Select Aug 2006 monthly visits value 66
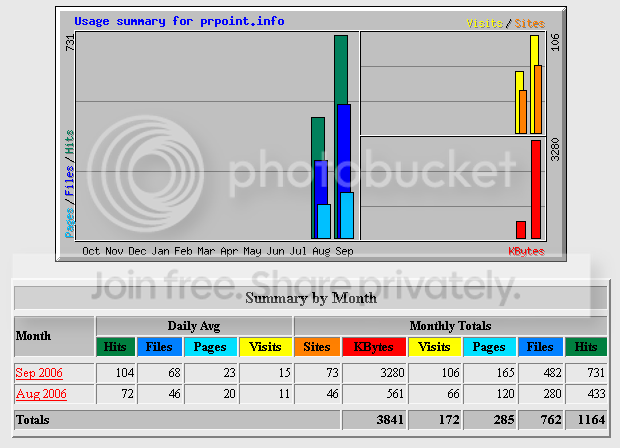The image size is (620, 448). [453, 394]
